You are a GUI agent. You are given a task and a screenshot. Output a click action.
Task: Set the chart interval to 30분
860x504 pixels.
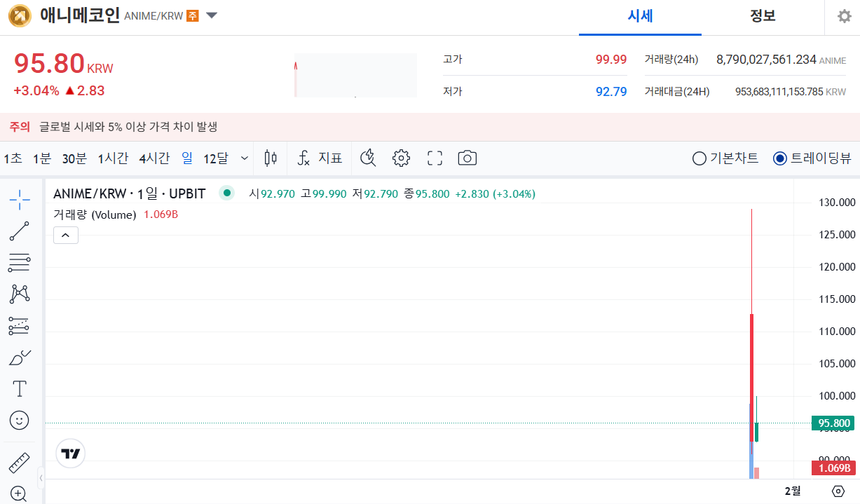click(x=74, y=158)
